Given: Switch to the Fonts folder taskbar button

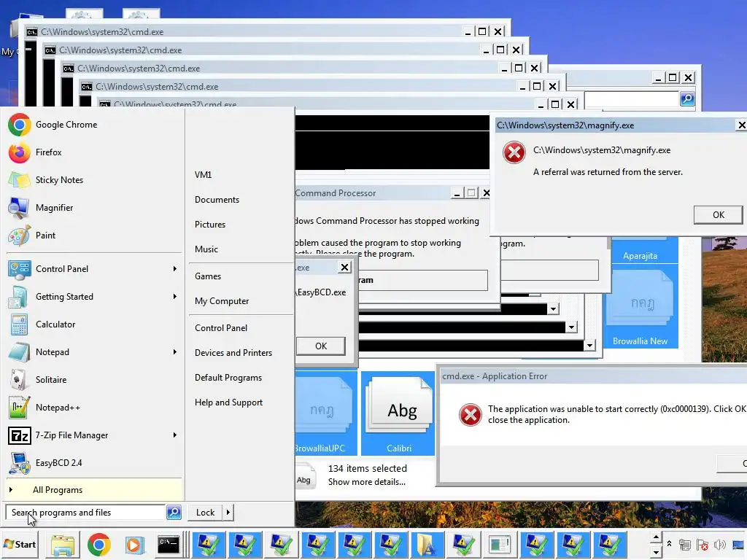Looking at the screenshot, I should [x=426, y=545].
